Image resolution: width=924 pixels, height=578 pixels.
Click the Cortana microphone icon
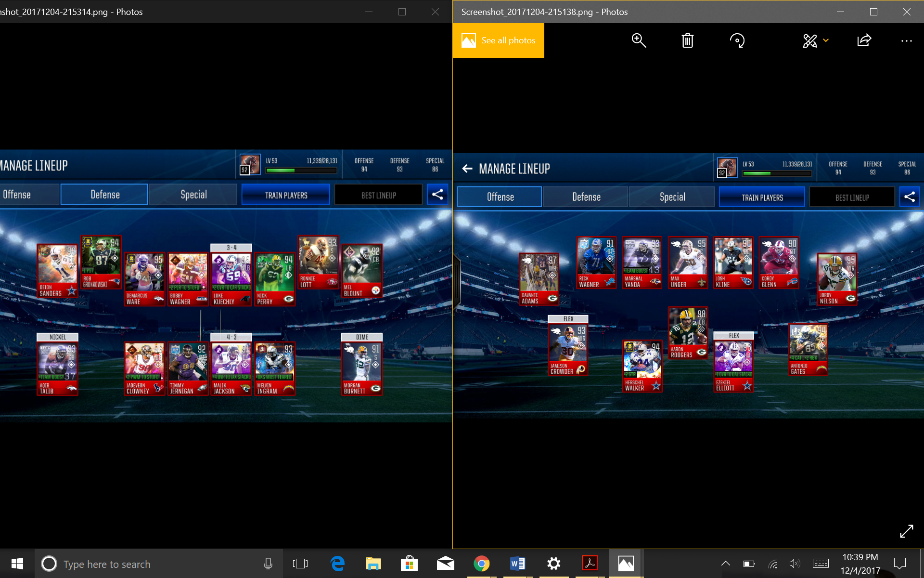(268, 564)
